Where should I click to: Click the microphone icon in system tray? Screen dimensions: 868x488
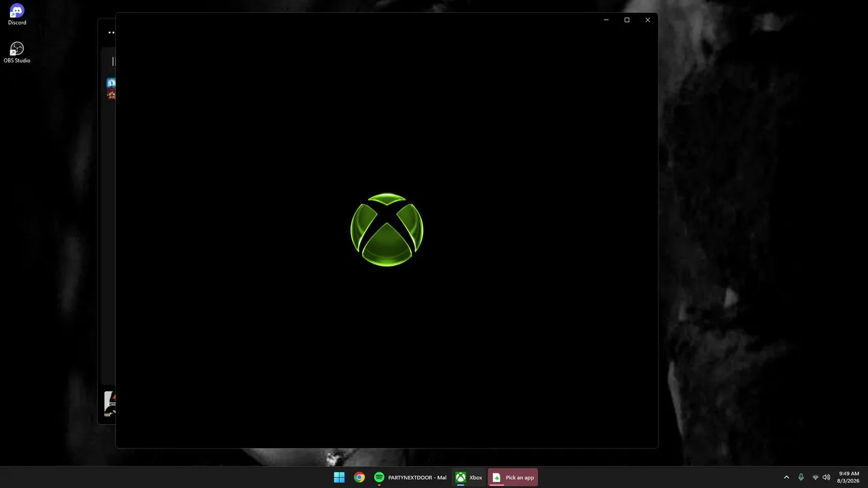coord(801,477)
